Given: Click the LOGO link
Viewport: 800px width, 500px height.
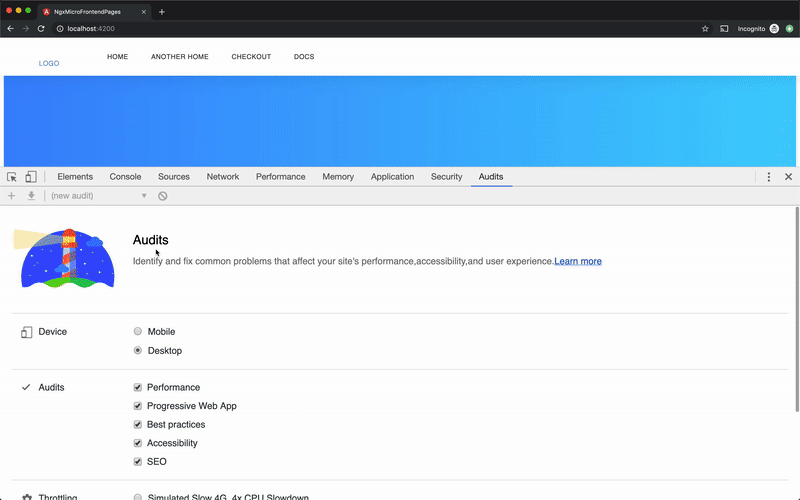Looking at the screenshot, I should 49,63.
